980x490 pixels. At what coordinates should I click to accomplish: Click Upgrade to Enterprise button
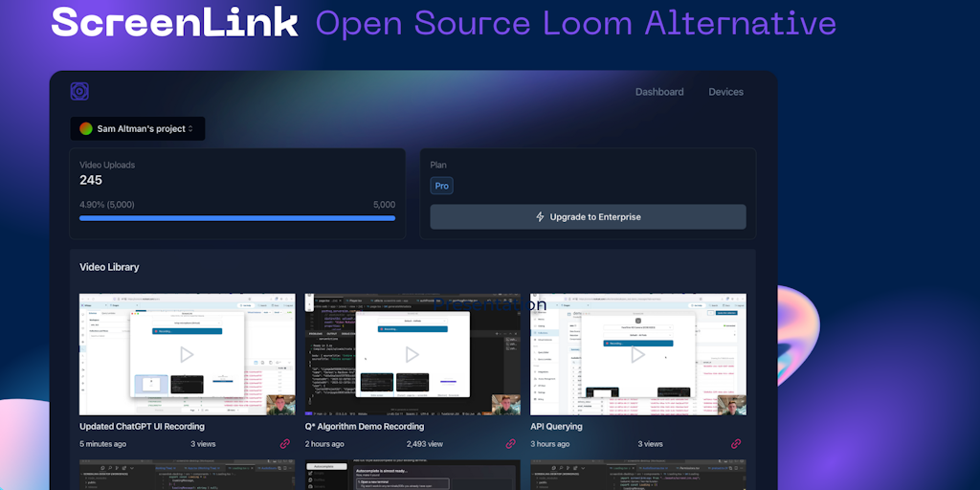coord(589,217)
